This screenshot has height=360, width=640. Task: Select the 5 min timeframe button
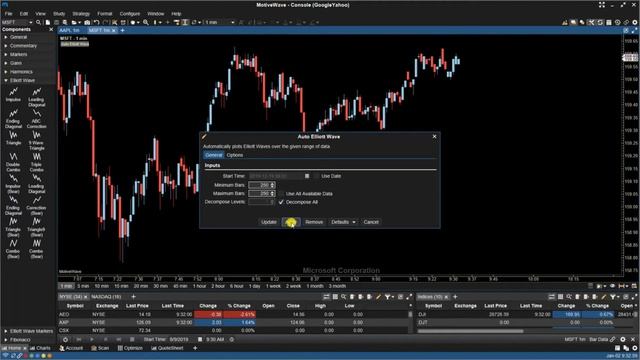tap(83, 286)
